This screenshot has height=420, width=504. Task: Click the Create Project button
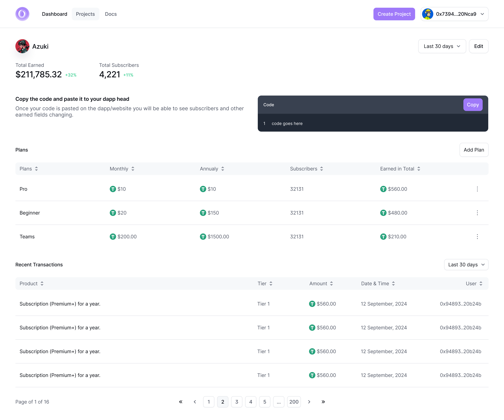[394, 14]
